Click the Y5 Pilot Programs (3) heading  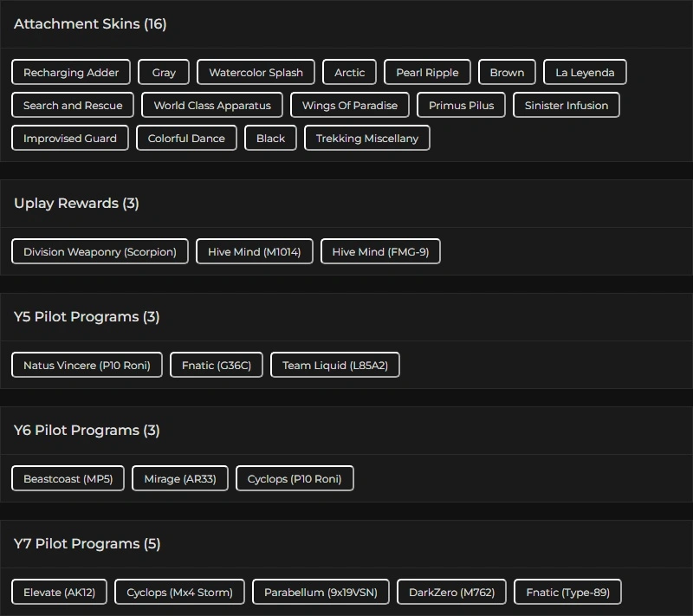point(87,317)
